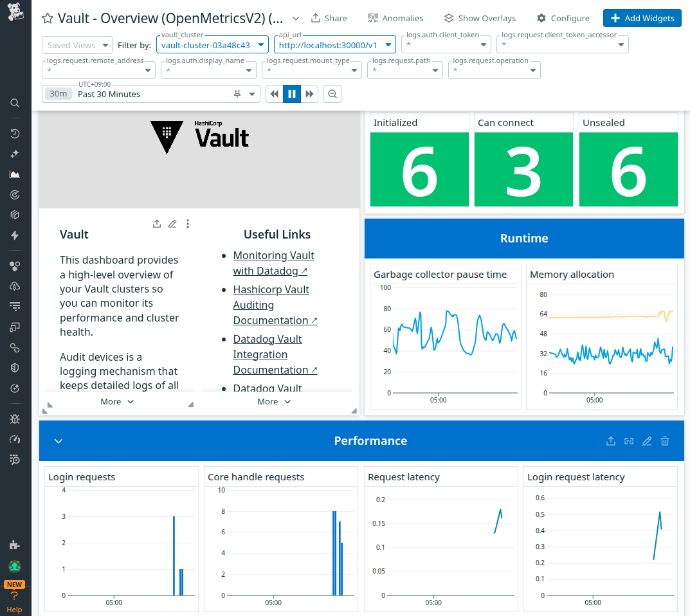Open recent history icon in sidebar
Image resolution: width=690 pixels, height=616 pixels.
point(15,134)
